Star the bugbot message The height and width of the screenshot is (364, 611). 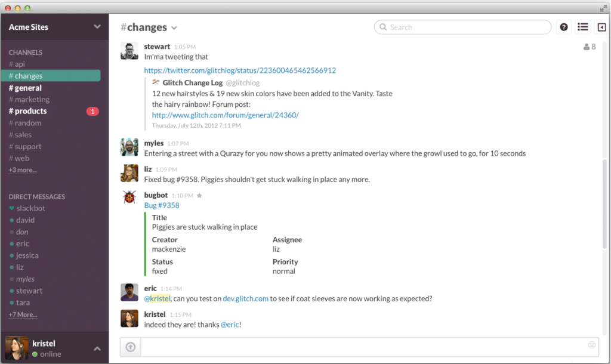coord(199,196)
